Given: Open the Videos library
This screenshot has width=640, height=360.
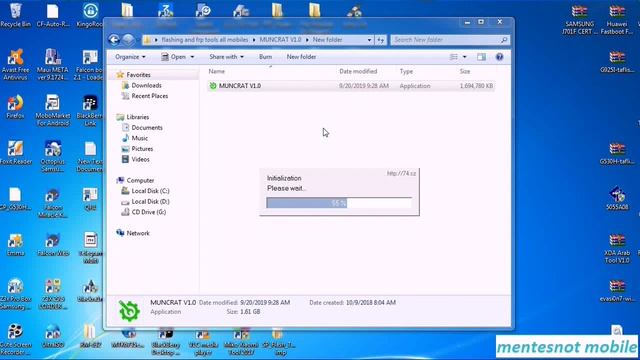Looking at the screenshot, I should (x=140, y=159).
